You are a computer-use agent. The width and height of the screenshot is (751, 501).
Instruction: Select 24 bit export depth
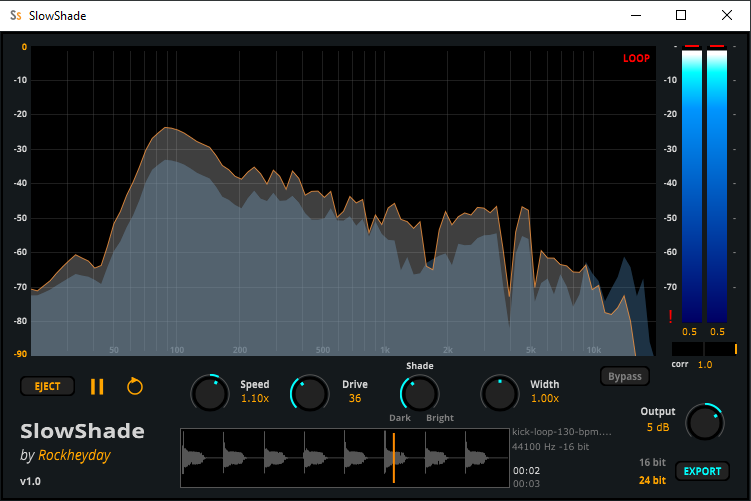[652, 480]
